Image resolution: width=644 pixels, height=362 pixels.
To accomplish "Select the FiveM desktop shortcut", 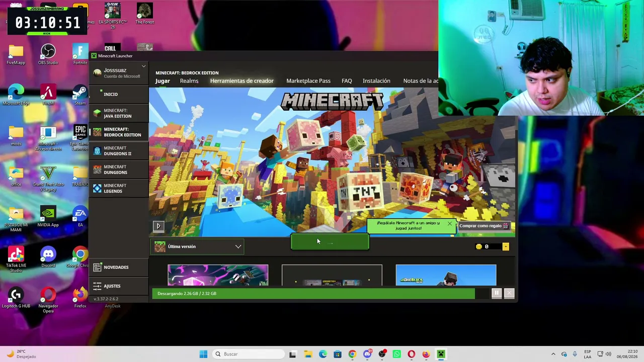I will pos(48,95).
